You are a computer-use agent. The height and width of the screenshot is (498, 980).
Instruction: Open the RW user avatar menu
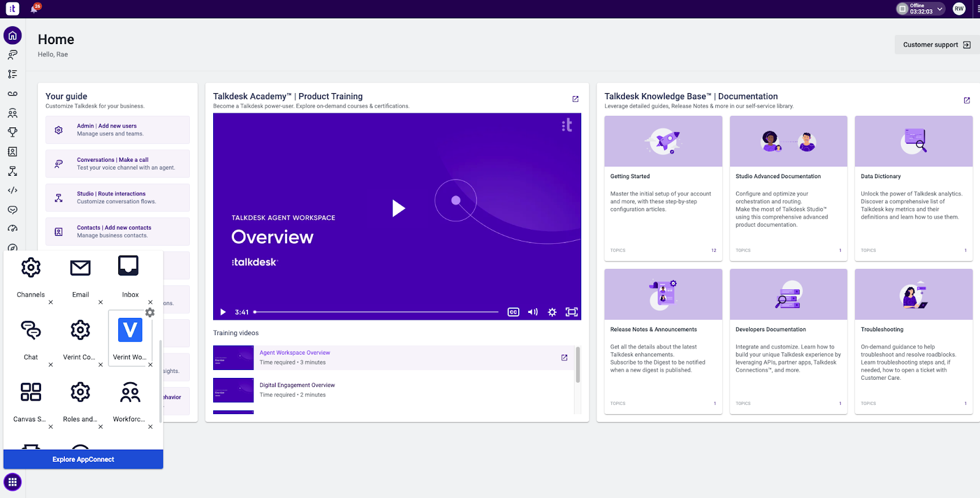(959, 9)
